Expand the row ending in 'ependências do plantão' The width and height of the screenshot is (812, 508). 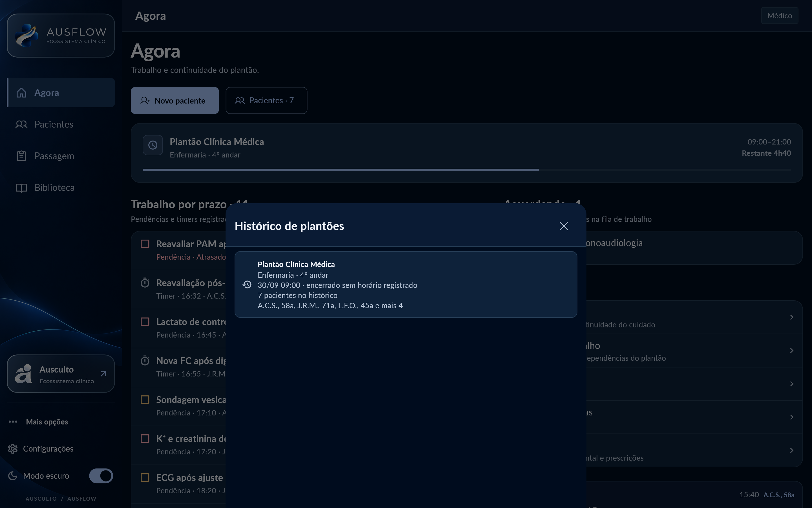pos(694,351)
